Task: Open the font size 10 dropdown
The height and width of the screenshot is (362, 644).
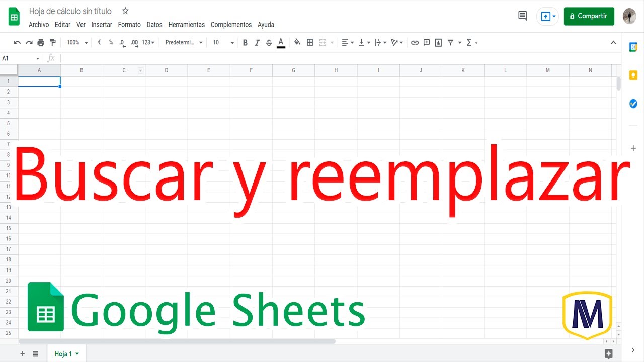Action: tap(223, 43)
